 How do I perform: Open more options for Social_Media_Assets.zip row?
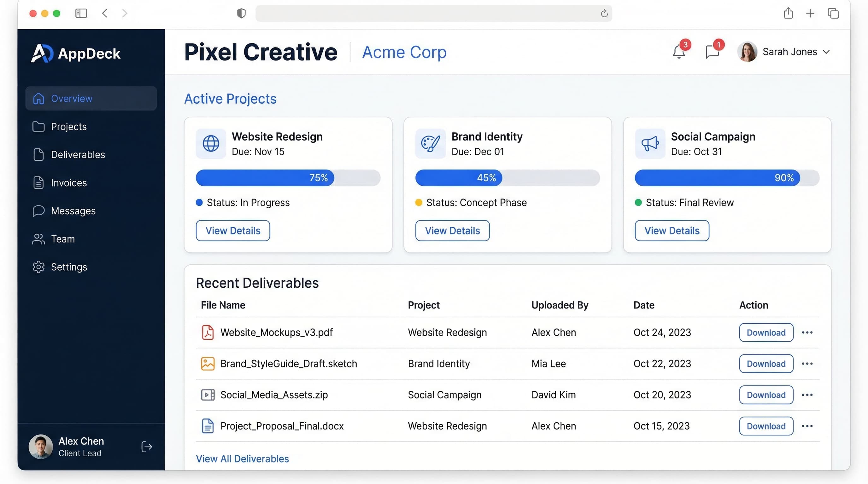tap(807, 395)
